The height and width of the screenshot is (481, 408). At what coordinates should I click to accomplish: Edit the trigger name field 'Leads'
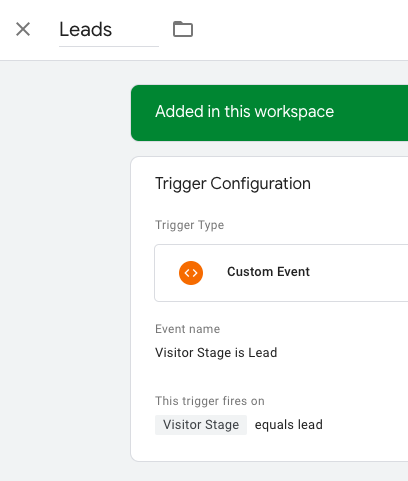109,30
